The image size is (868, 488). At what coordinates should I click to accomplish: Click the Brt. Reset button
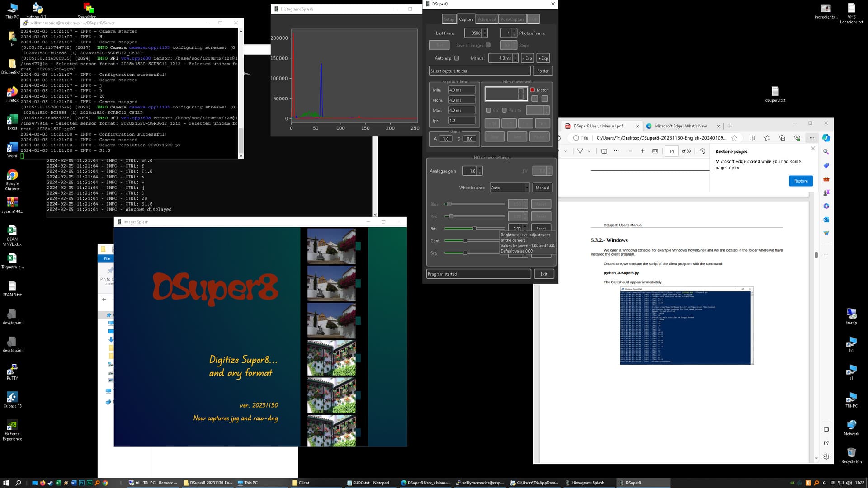coord(541,229)
